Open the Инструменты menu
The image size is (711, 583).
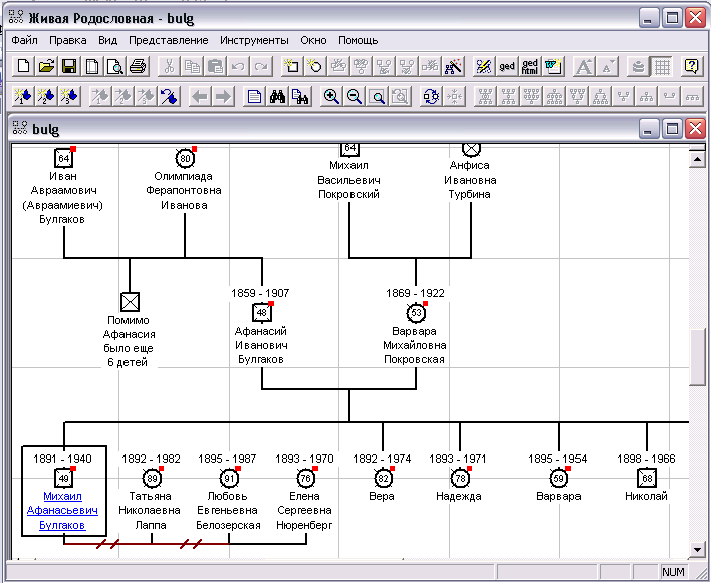(254, 40)
